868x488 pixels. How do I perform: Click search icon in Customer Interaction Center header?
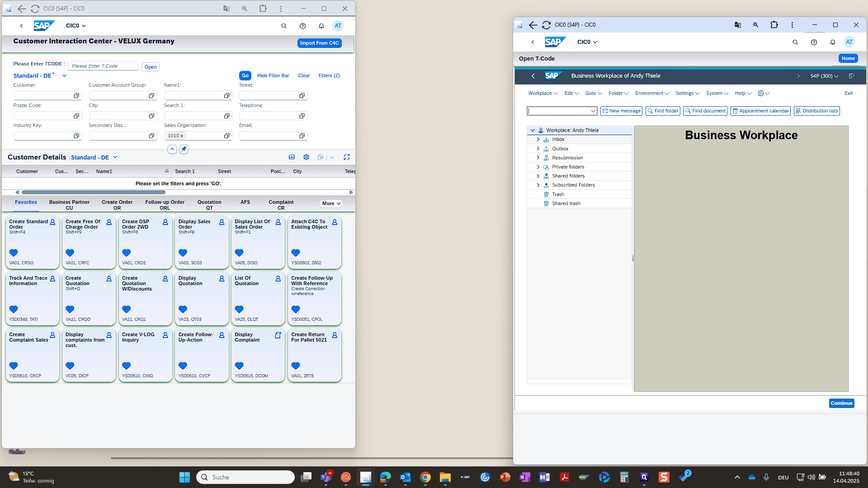(284, 26)
